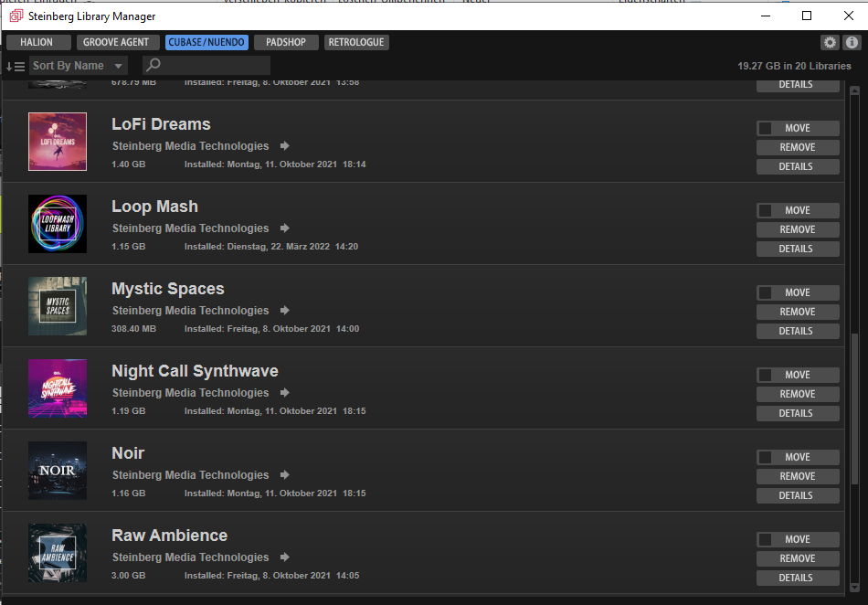868x605 pixels.
Task: Check the Move checkbox for Loop Mash
Action: (x=765, y=210)
